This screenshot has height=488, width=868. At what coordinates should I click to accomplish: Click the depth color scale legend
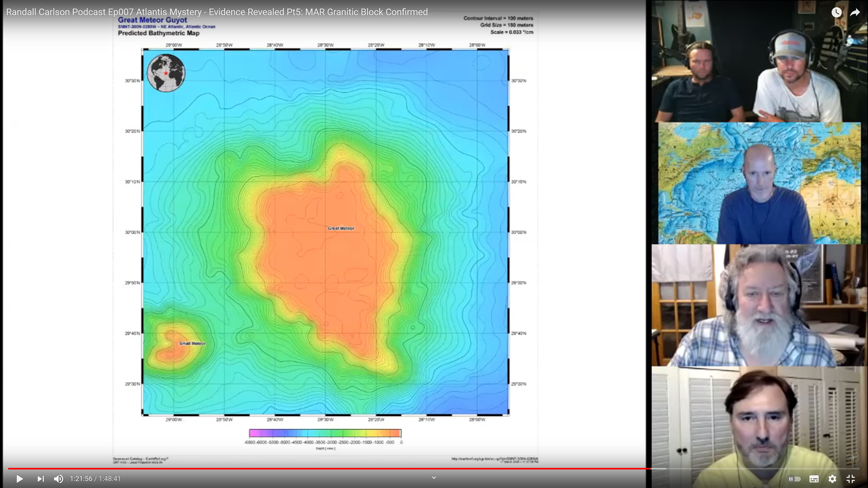pyautogui.click(x=325, y=433)
